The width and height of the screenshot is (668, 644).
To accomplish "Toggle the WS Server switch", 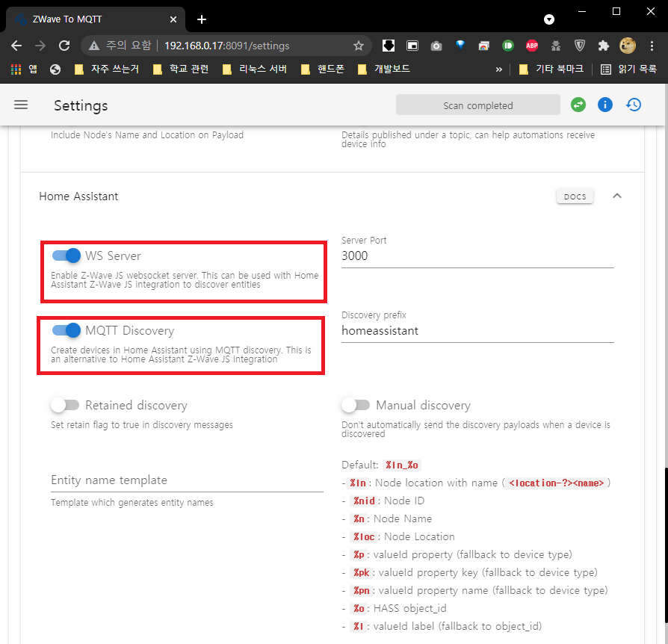I will (x=67, y=256).
